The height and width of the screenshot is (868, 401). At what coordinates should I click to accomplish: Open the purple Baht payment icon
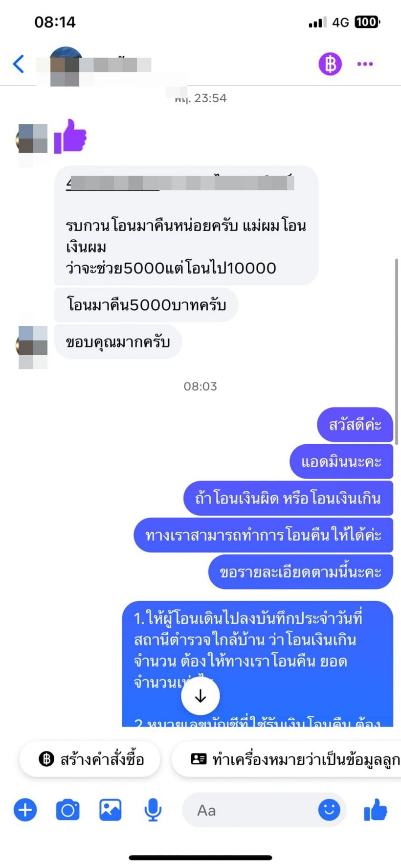point(330,64)
